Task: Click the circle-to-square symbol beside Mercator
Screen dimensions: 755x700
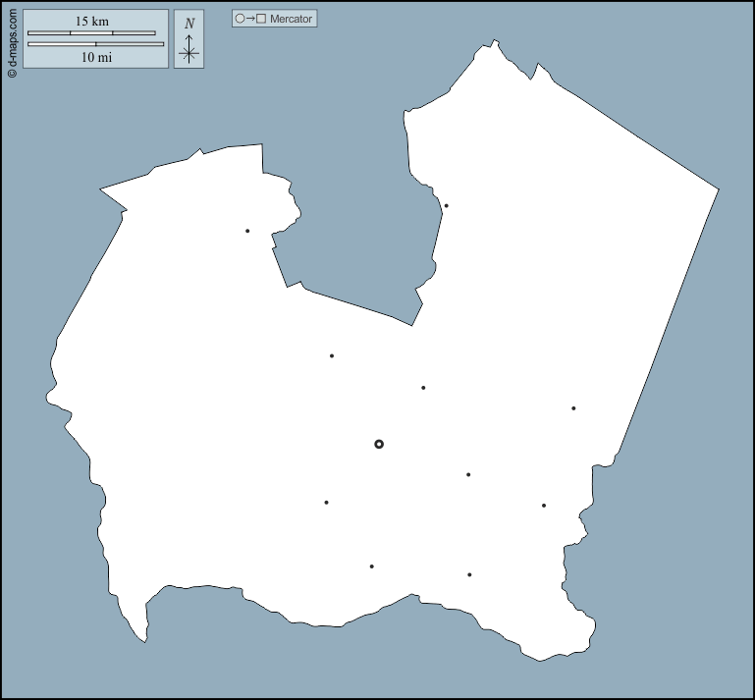Action: pyautogui.click(x=250, y=19)
